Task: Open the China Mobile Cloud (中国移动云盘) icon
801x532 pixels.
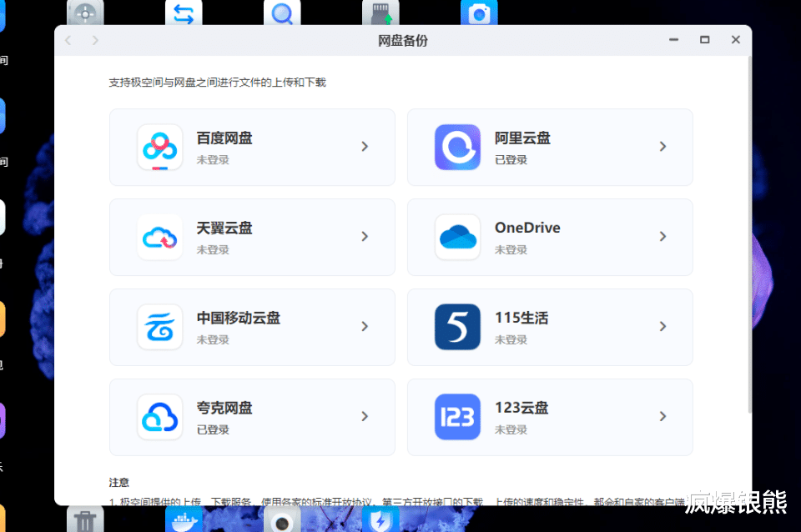Action: [x=160, y=327]
